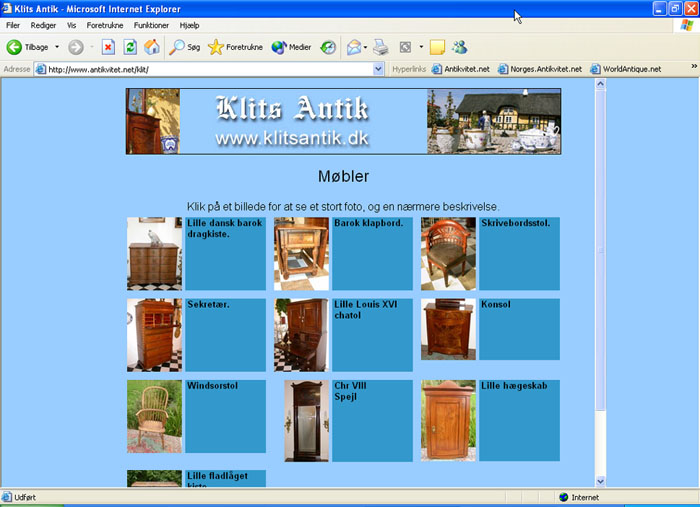Click the Tilbage back button
This screenshot has width=700, height=507.
tap(28, 47)
